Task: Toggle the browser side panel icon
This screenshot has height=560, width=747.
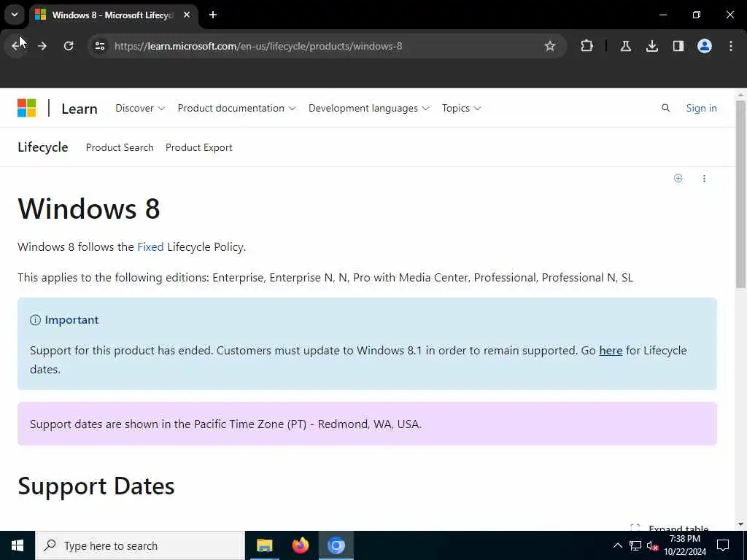Action: pyautogui.click(x=678, y=46)
